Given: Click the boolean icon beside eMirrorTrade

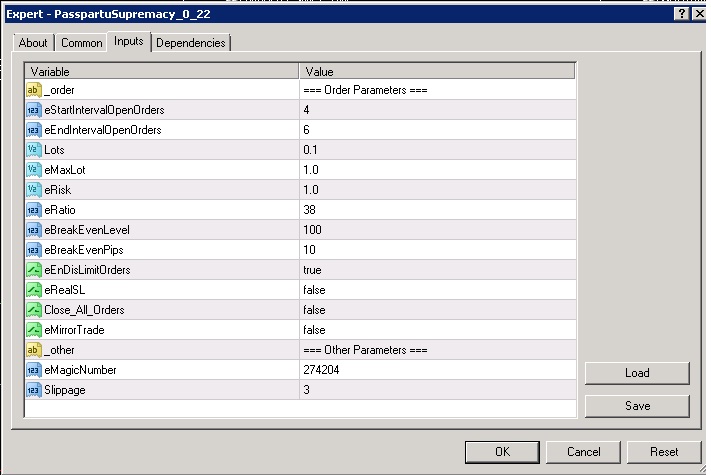Looking at the screenshot, I should click(x=34, y=330).
